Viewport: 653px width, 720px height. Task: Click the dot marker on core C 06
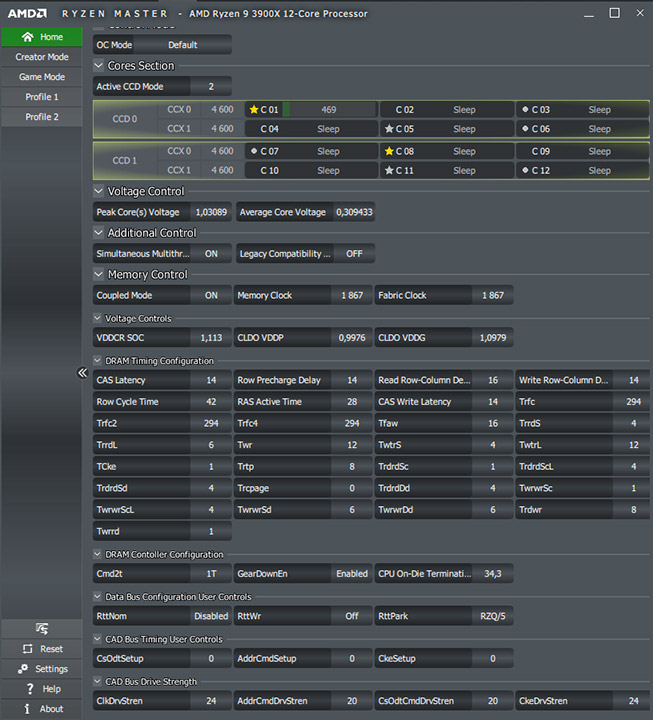pos(525,129)
